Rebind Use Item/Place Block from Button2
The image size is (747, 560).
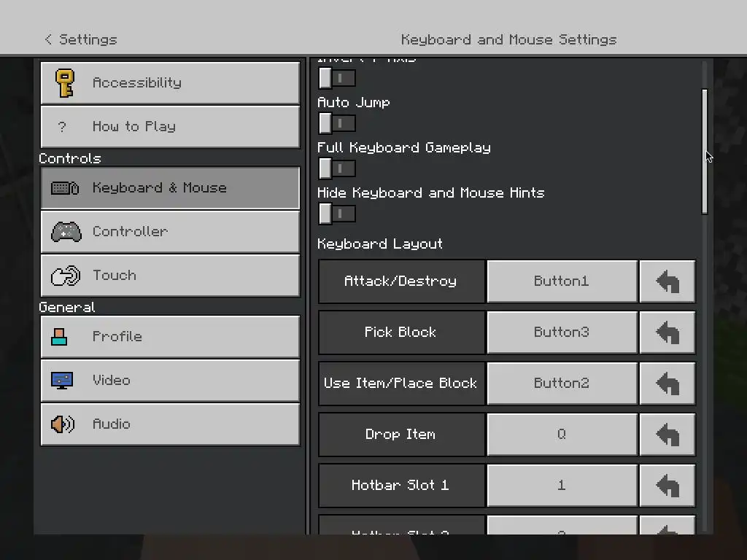[562, 384]
